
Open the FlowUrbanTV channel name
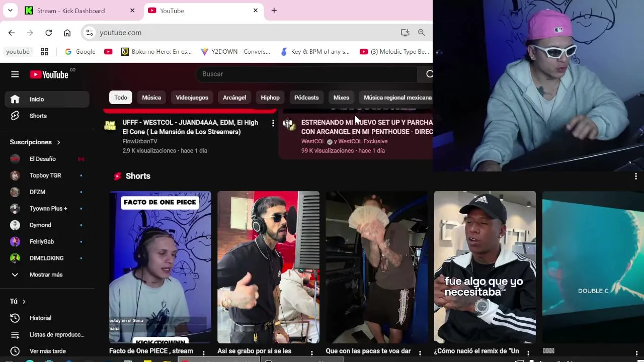140,141
